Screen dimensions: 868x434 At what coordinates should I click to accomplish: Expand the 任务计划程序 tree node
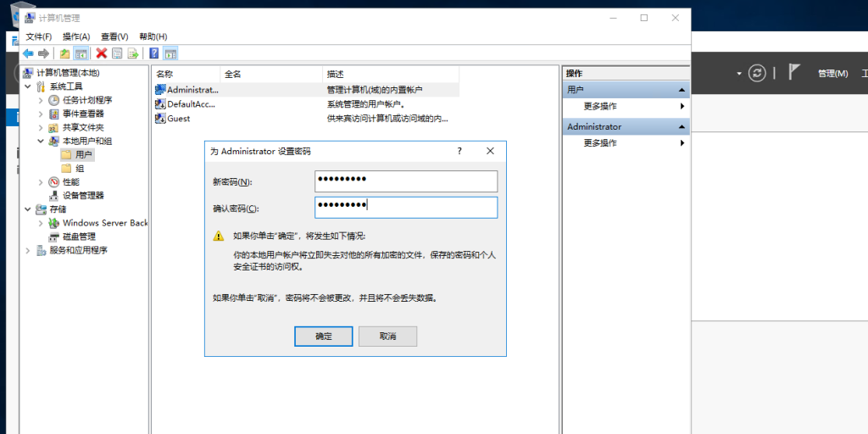point(41,100)
